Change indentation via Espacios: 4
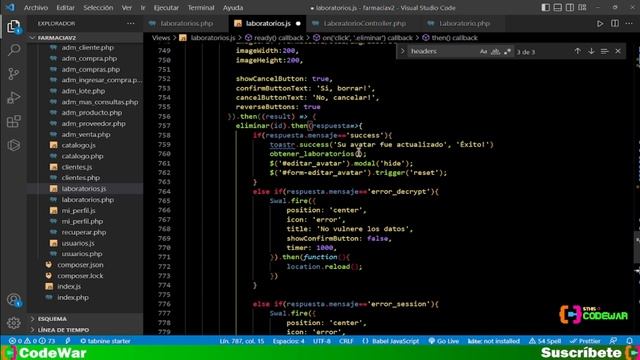The height and width of the screenshot is (360, 640). (x=289, y=341)
